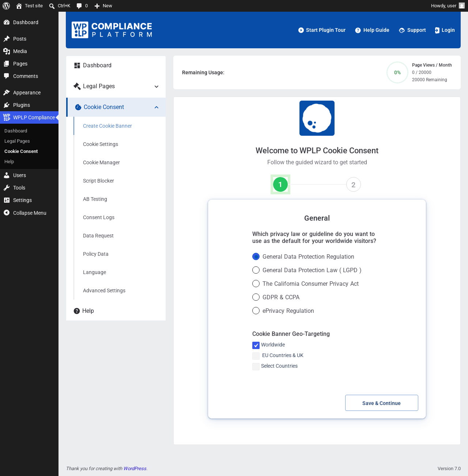468x476 pixels.
Task: Open Test site home icon
Action: point(19,6)
